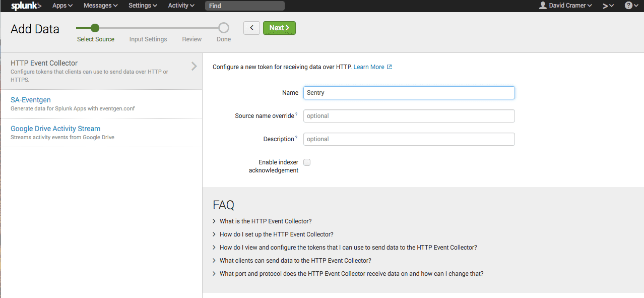Open the Activity menu
The image size is (644, 298).
[180, 6]
